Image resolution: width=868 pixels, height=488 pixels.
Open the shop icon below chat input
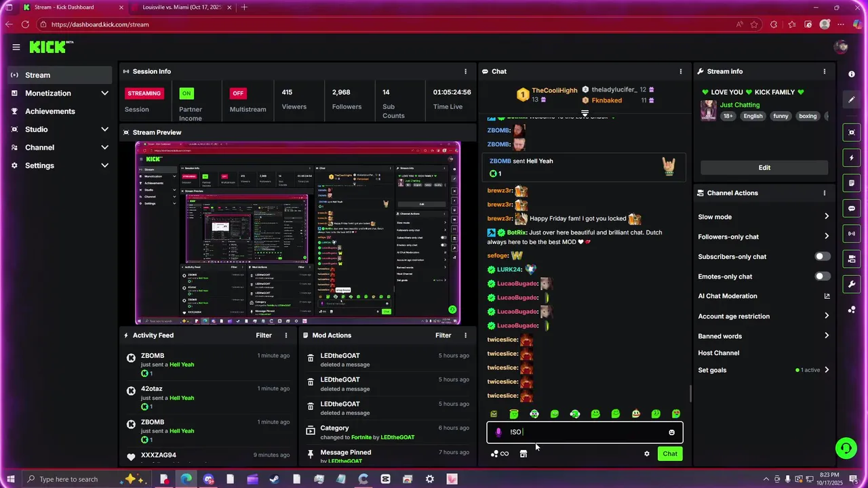[524, 454]
